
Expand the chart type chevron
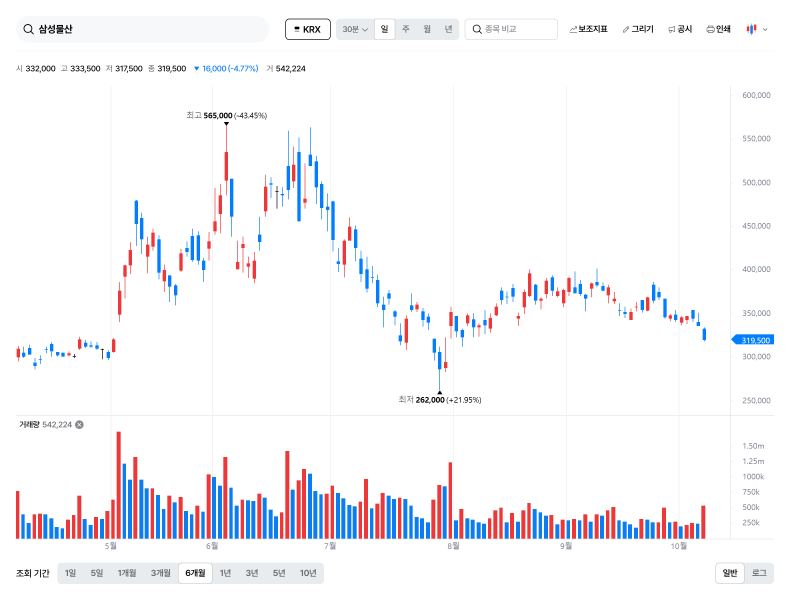[x=765, y=30]
